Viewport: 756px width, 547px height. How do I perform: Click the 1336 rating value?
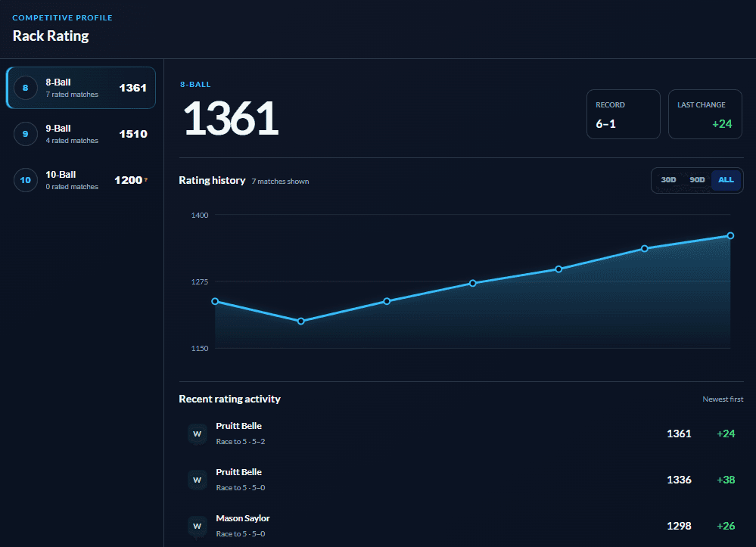pos(679,480)
